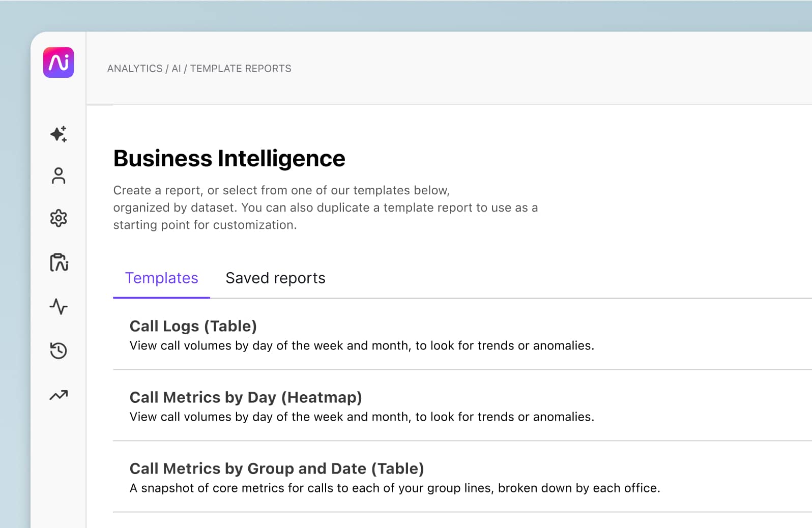
Task: Click the Dialpad Ai logo
Action: tap(59, 63)
